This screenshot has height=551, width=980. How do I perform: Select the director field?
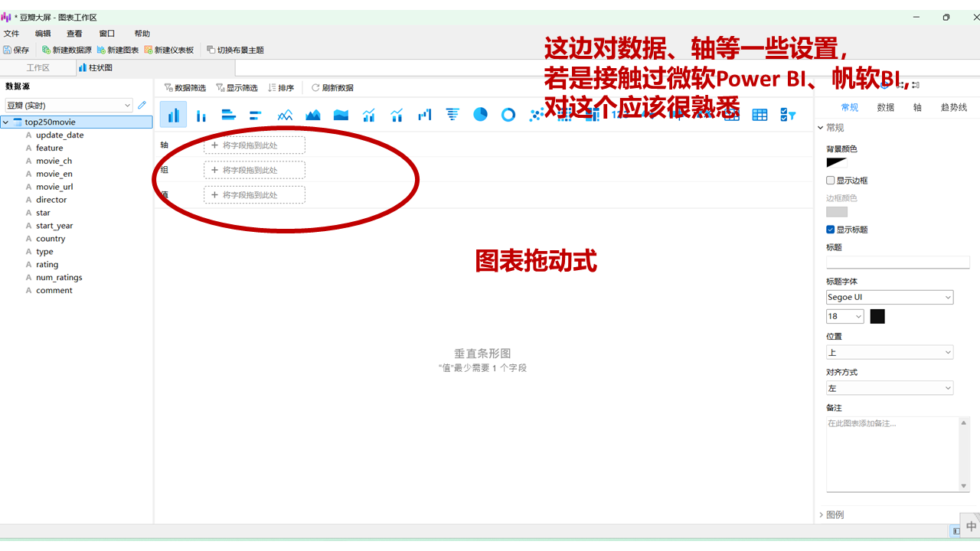pyautogui.click(x=51, y=200)
